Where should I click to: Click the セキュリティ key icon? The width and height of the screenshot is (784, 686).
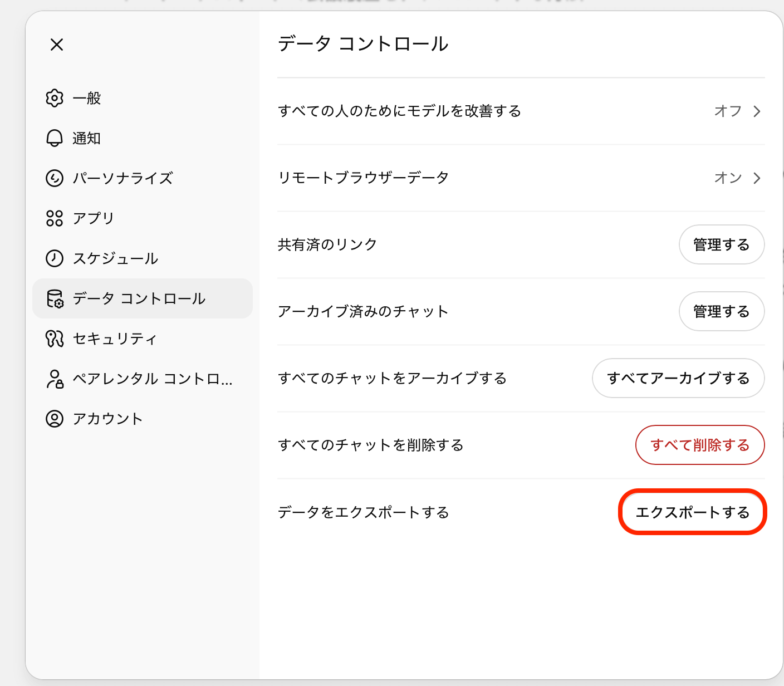tap(55, 339)
